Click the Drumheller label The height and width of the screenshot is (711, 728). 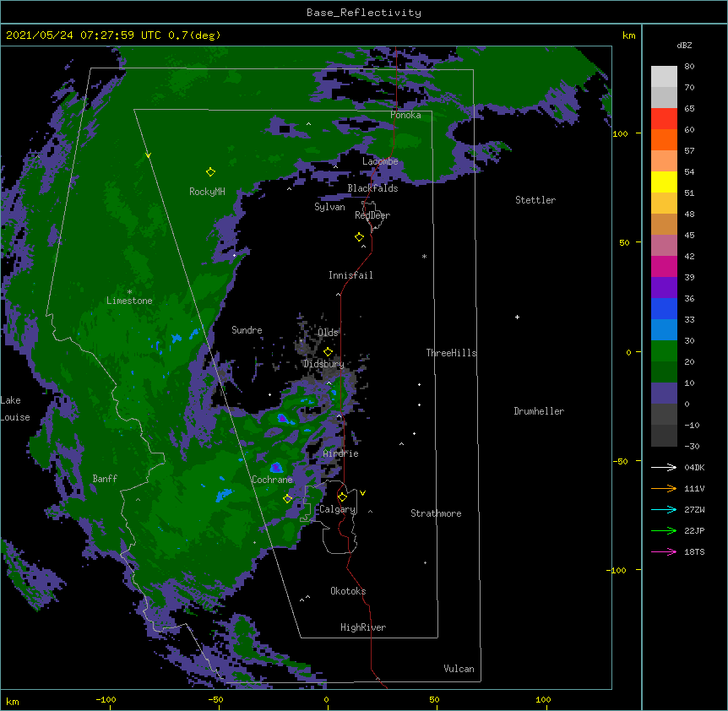539,411
